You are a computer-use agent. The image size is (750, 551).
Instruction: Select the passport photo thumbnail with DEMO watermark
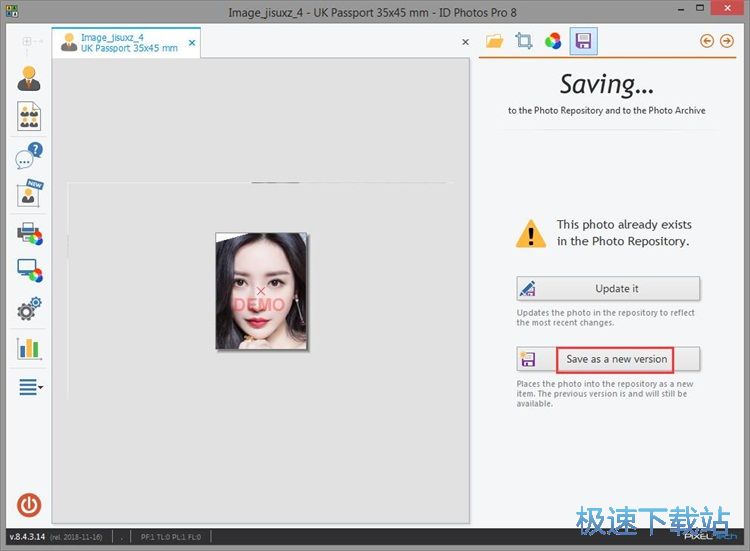261,291
